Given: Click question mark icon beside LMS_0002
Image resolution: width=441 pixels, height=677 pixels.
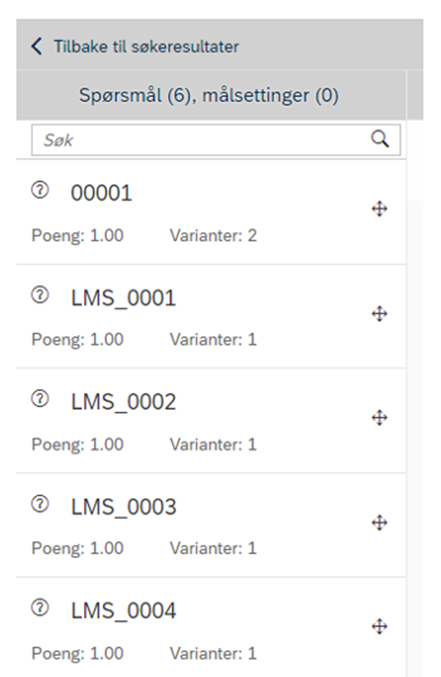Looking at the screenshot, I should [x=40, y=399].
